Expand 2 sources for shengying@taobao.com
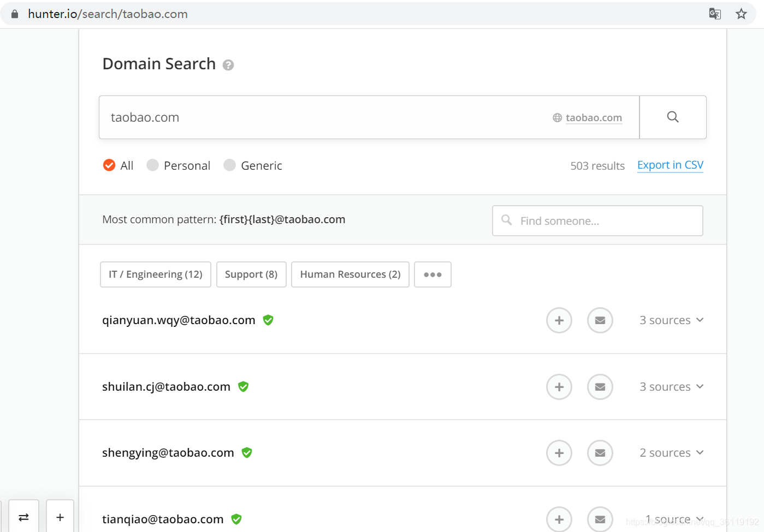The height and width of the screenshot is (532, 764). click(672, 453)
